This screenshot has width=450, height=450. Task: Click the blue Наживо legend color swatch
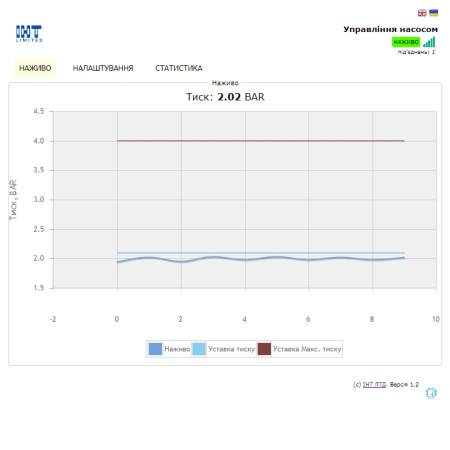click(x=155, y=349)
